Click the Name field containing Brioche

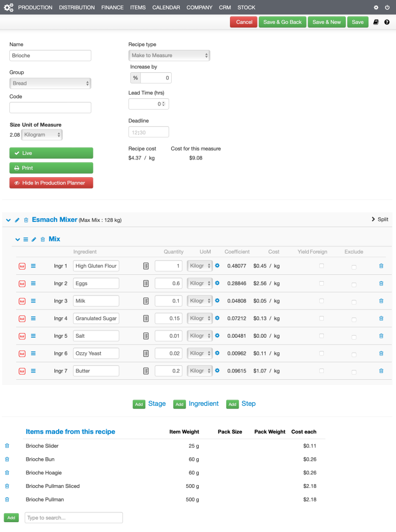[x=50, y=56]
